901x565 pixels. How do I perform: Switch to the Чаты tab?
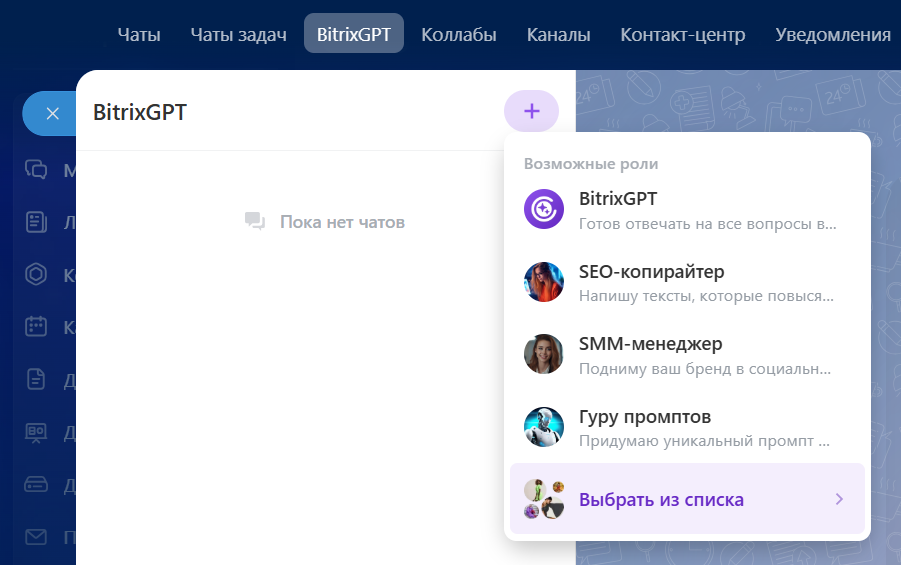pos(139,35)
